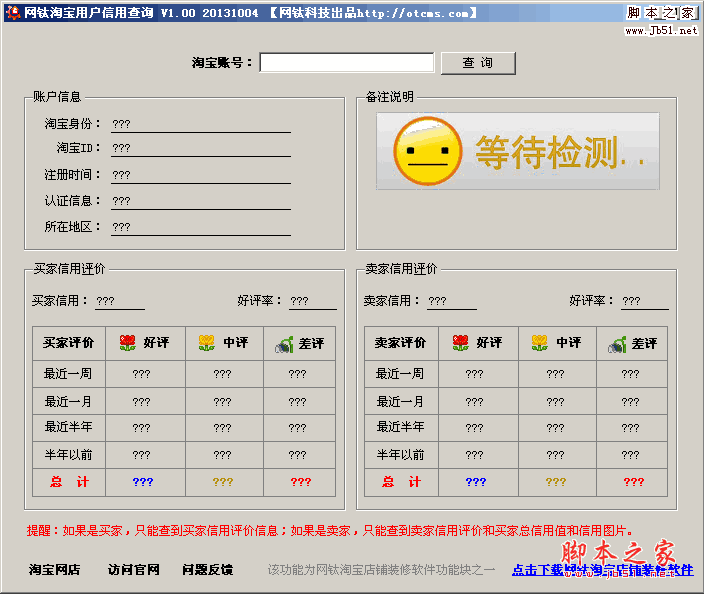Click the negative-review icon in seller table
This screenshot has width=704, height=595.
(x=617, y=344)
